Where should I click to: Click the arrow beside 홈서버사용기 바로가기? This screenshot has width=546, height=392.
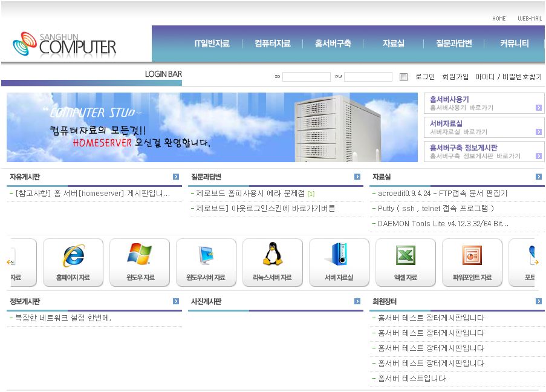539,108
